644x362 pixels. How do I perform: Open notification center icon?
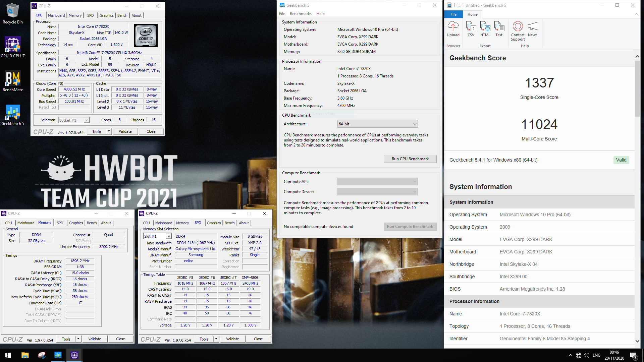[x=633, y=356]
